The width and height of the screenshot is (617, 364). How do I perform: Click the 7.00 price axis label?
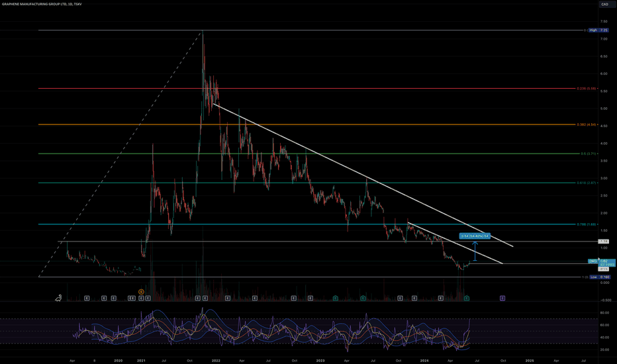[x=604, y=39]
